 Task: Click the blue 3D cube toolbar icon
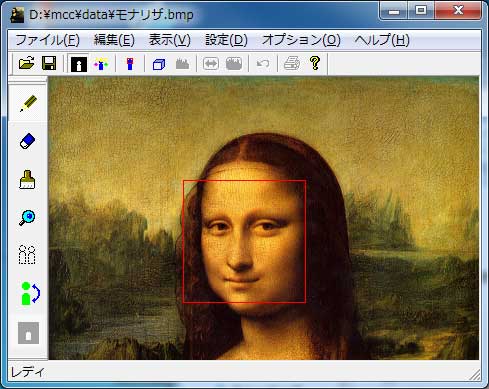[x=159, y=63]
